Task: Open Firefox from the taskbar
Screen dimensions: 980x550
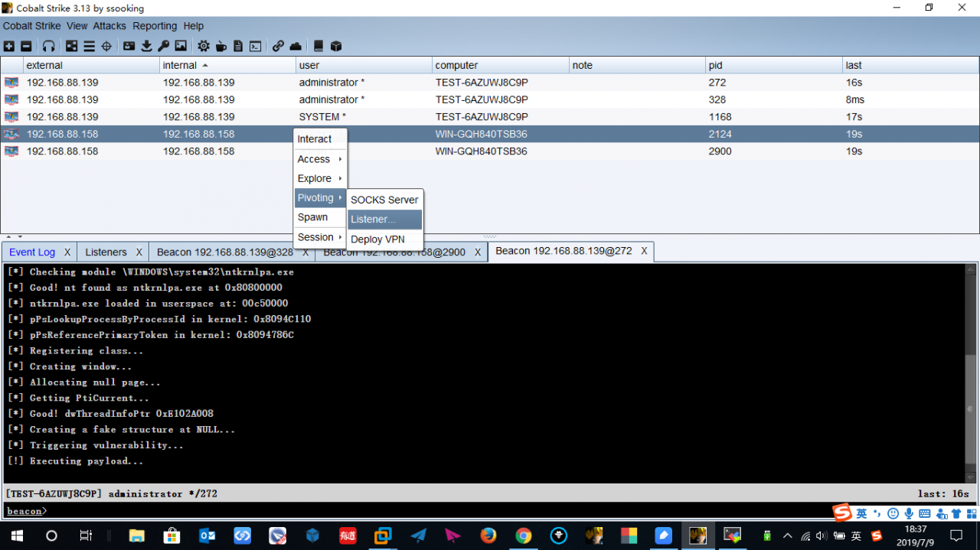Action: point(488,535)
